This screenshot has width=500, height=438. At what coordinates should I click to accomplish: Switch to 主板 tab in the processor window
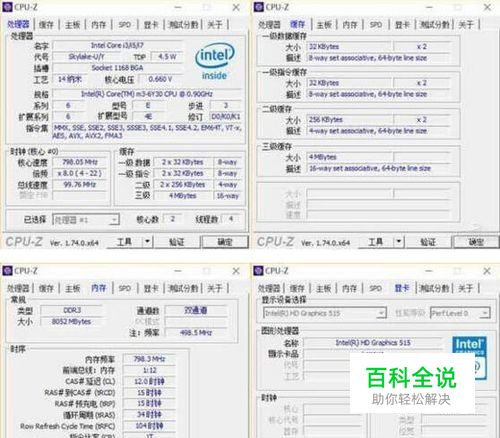tap(73, 24)
